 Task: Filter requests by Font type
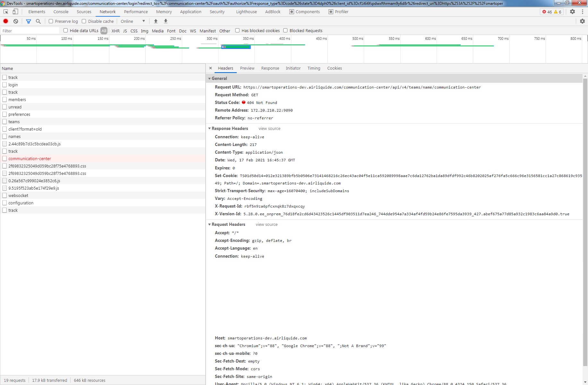click(171, 31)
